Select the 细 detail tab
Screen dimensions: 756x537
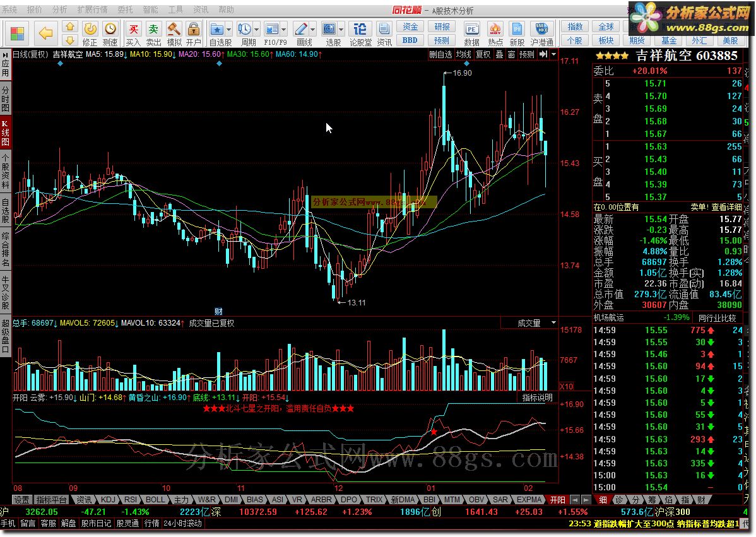pos(603,500)
